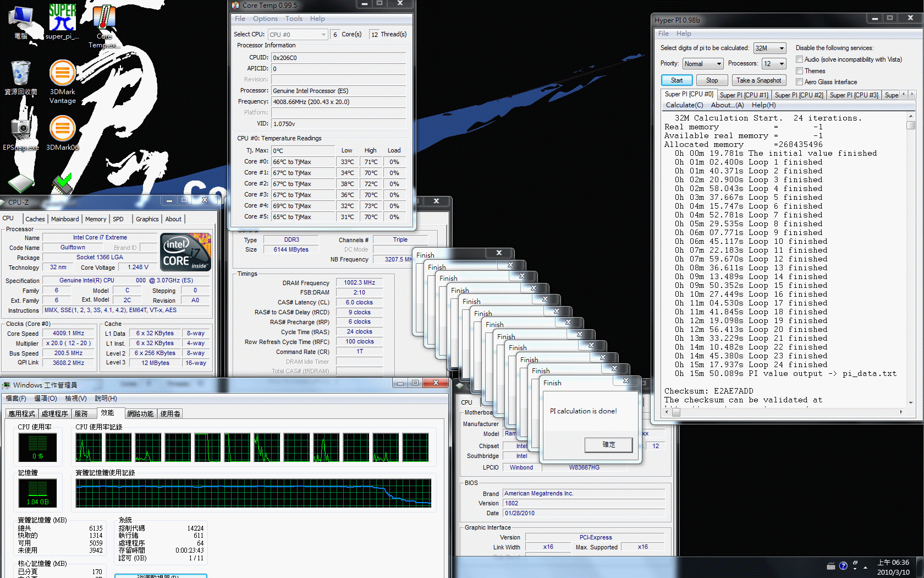The width and height of the screenshot is (924, 578).
Task: Open the Priority dropdown set to Normal
Action: coord(702,64)
